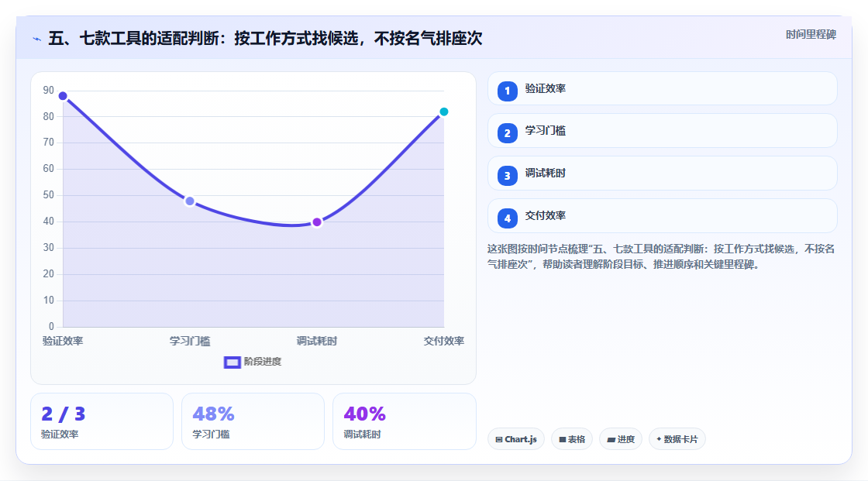The width and height of the screenshot is (868, 481).
Task: Toggle the 阶段进度 legend swatch
Action: [232, 362]
